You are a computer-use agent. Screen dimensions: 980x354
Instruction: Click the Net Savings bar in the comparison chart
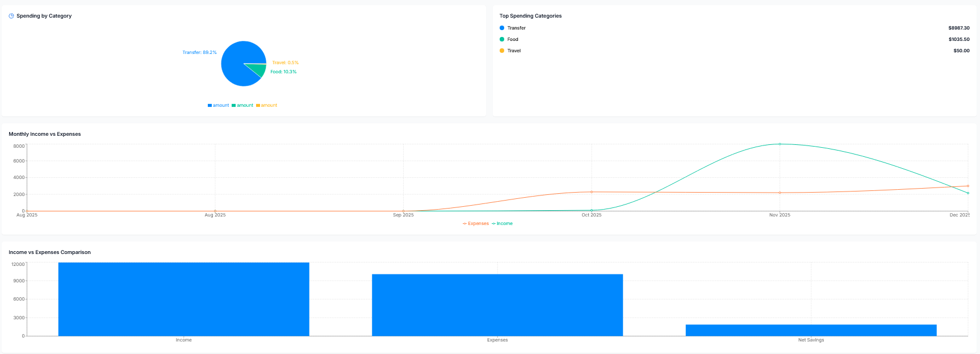coord(811,330)
